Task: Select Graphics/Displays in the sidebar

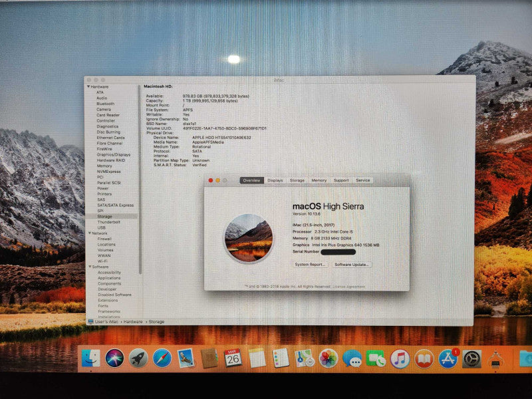Action: coord(114,154)
